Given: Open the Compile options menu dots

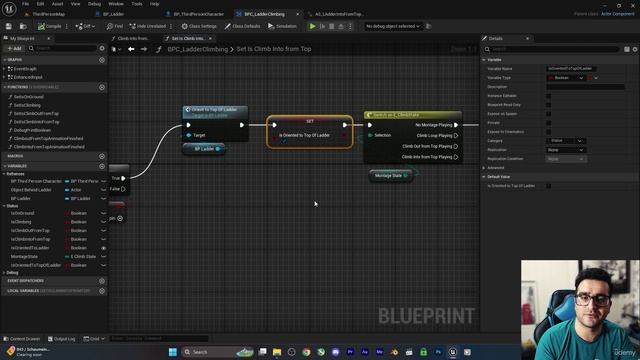Looking at the screenshot, I should click(67, 26).
